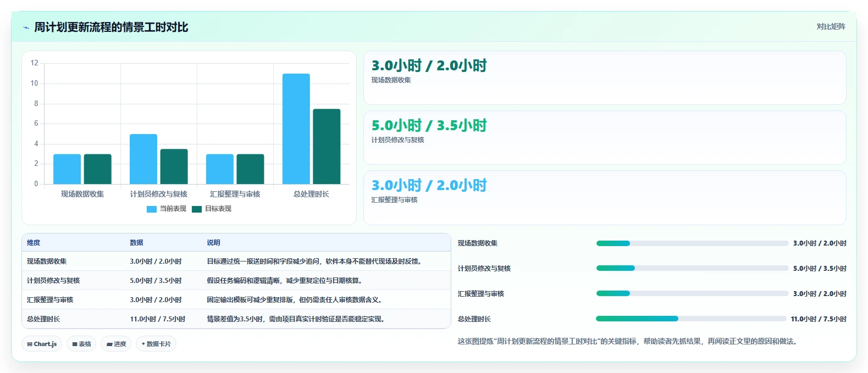This screenshot has width=868, height=373.
Task: Click the header icon beside the title
Action: [26, 27]
